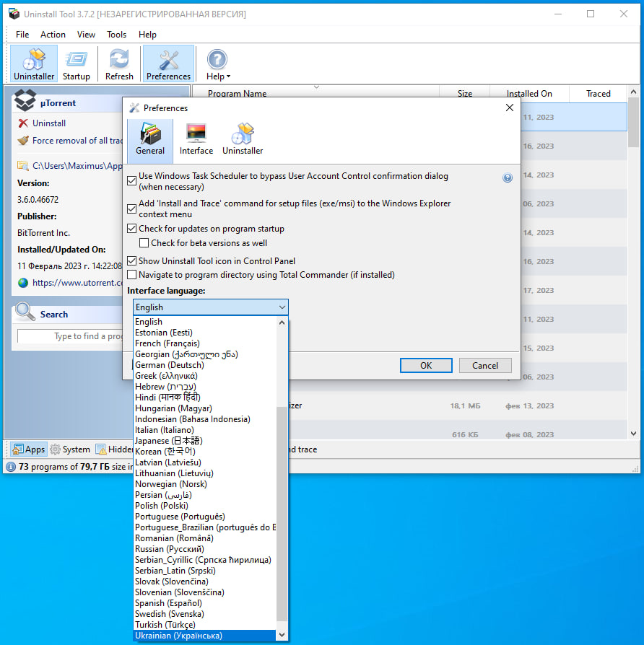
Task: Collapse the Interface language combo box
Action: 282,307
